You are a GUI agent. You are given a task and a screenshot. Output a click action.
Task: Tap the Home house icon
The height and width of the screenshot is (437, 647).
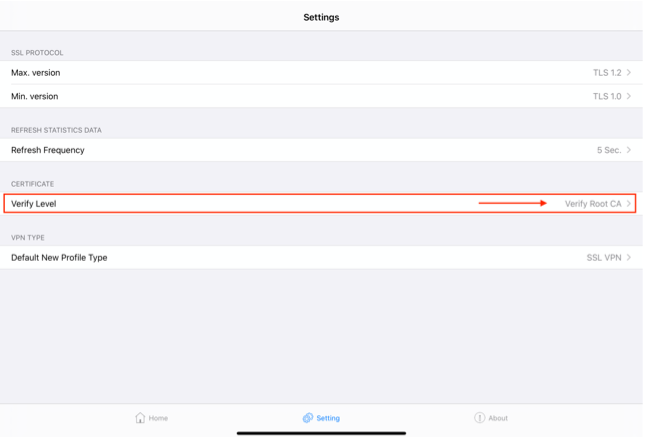coord(141,418)
